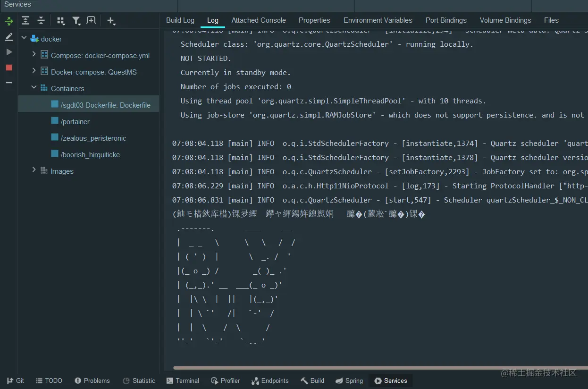Open the Port Bindings tab

coord(446,20)
